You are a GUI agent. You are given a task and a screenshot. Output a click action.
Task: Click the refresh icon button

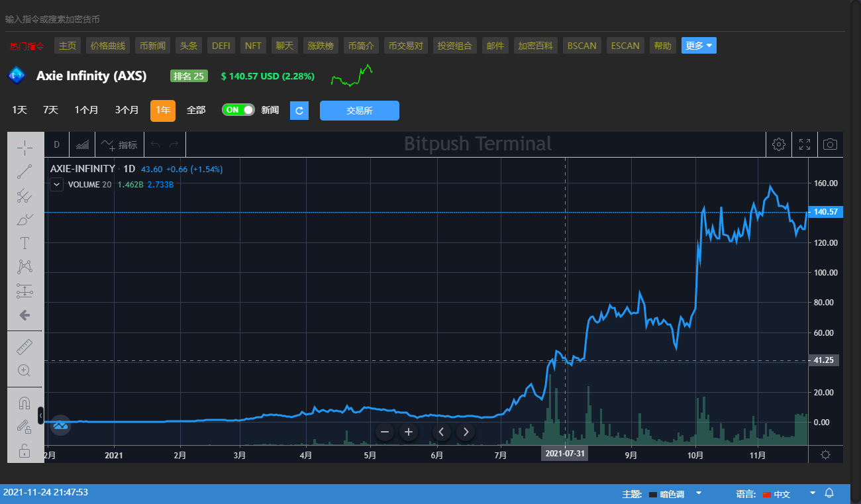(299, 111)
